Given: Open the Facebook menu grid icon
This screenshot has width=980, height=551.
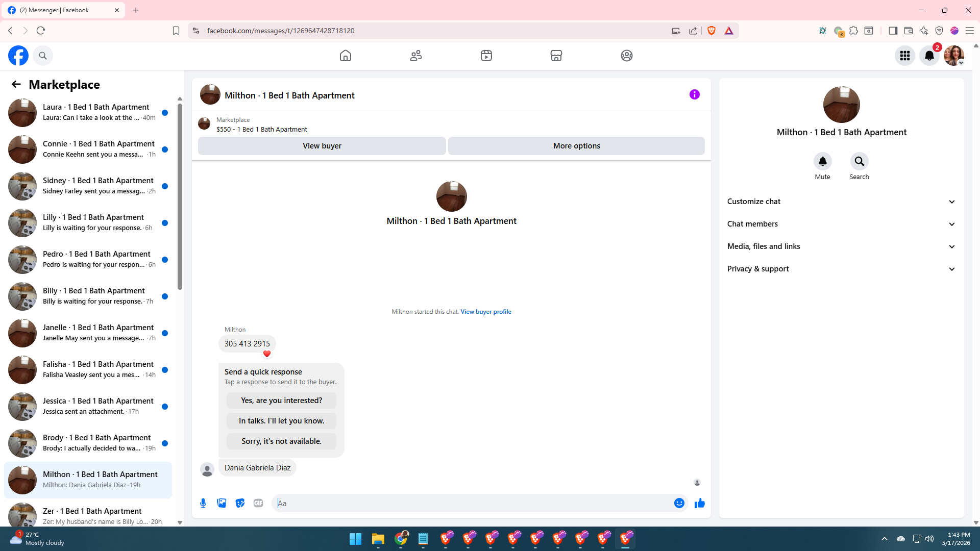Looking at the screenshot, I should 905,56.
